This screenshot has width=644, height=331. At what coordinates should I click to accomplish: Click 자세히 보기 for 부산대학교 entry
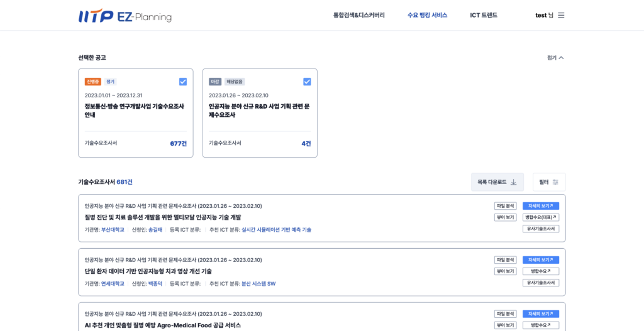click(540, 206)
